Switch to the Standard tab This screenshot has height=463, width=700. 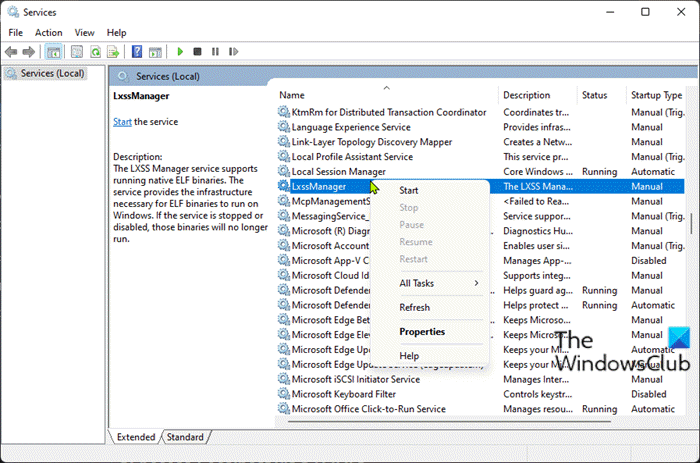[184, 437]
